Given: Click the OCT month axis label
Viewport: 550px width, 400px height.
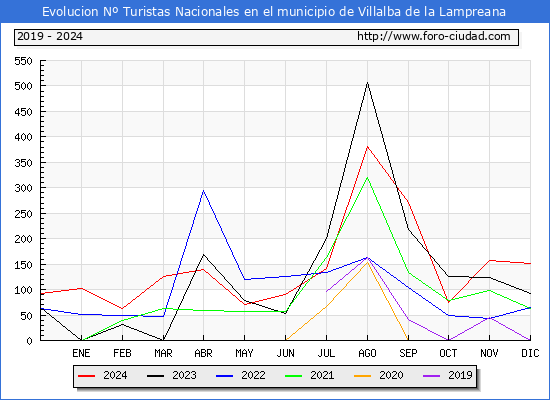Looking at the screenshot, I should 448,353.
